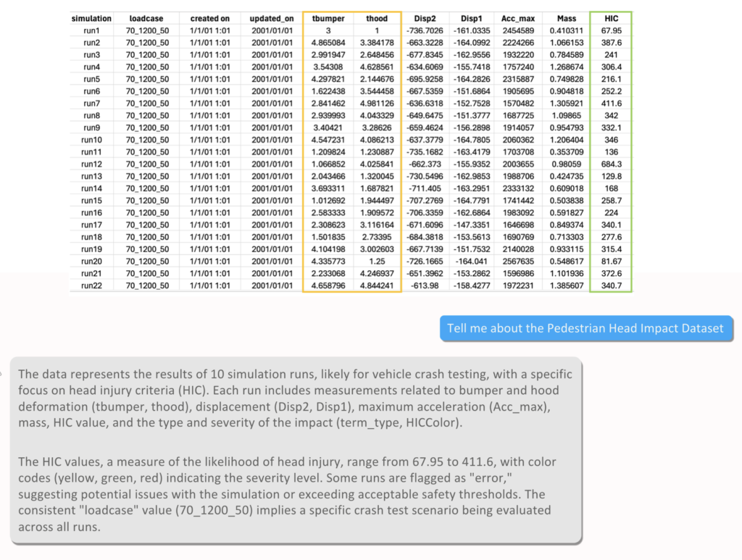Click the gray assistant response bubble

coord(296,450)
